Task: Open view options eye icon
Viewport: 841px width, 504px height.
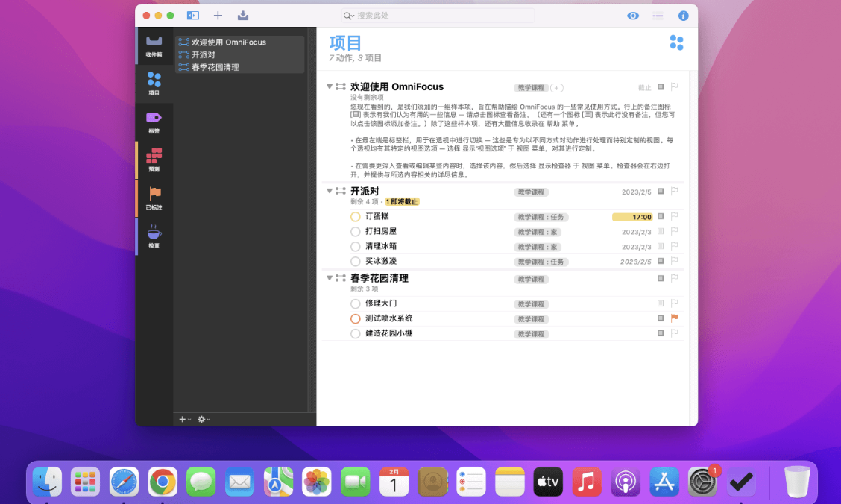Action: tap(633, 16)
